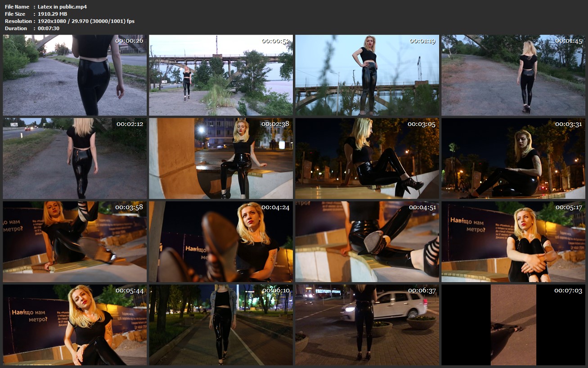Viewport: 588px width, 368px height.
Task: Open the frame at 00:05:17
Action: [513, 242]
